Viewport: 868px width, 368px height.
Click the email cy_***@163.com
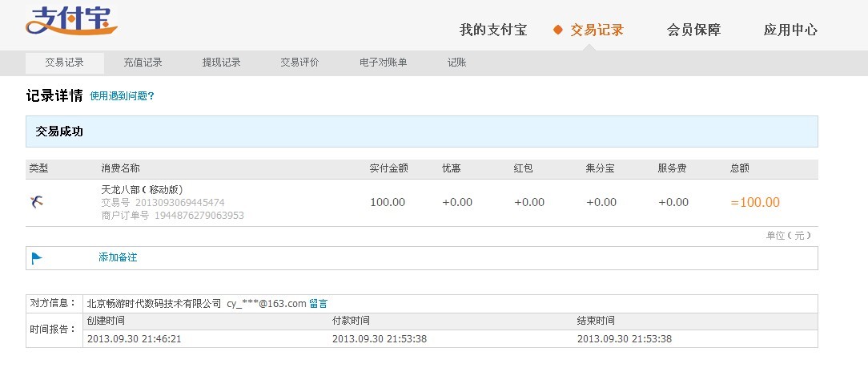coord(267,304)
